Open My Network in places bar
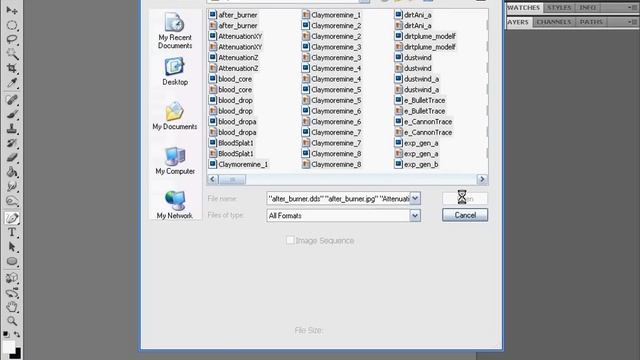Image resolution: width=640 pixels, height=360 pixels. coord(175,205)
